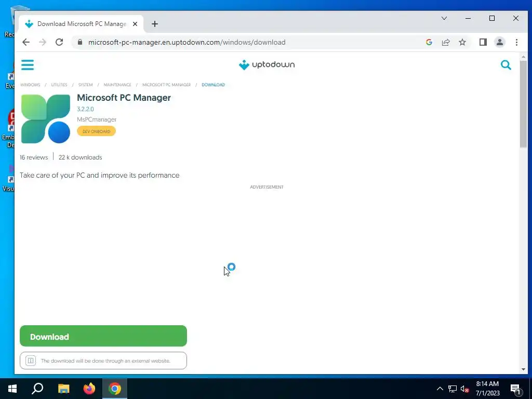Open Chrome's three-dot menu
Viewport: 532px width, 399px height.
tap(516, 42)
